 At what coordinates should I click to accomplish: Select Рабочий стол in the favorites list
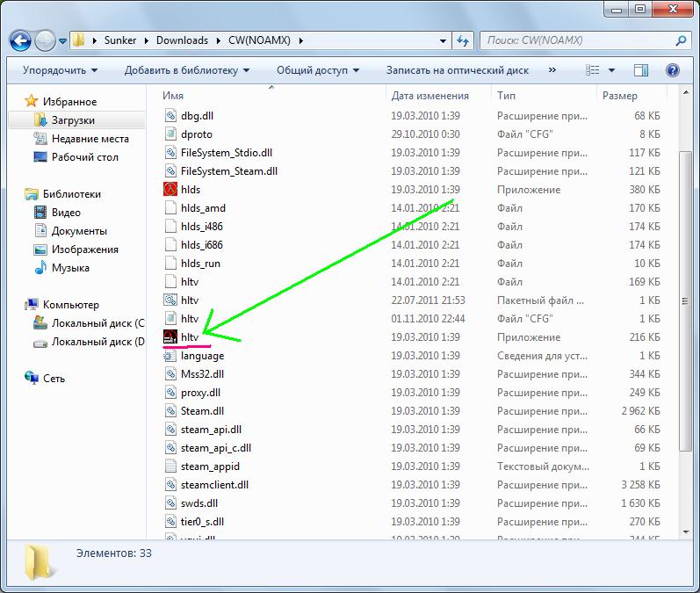click(84, 157)
